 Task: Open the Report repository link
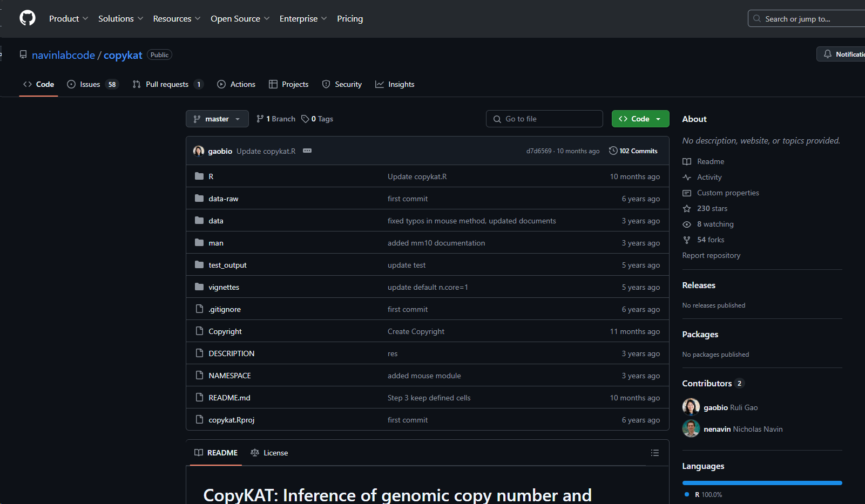(x=711, y=255)
